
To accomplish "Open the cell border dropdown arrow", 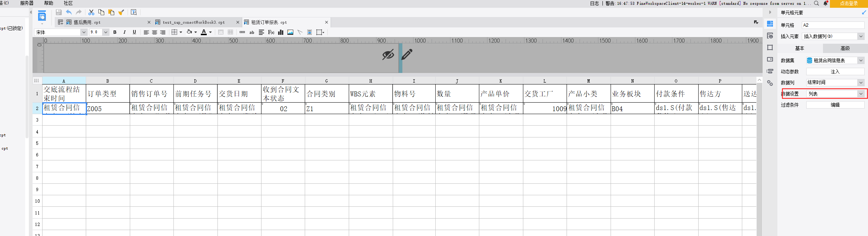I will click(181, 32).
